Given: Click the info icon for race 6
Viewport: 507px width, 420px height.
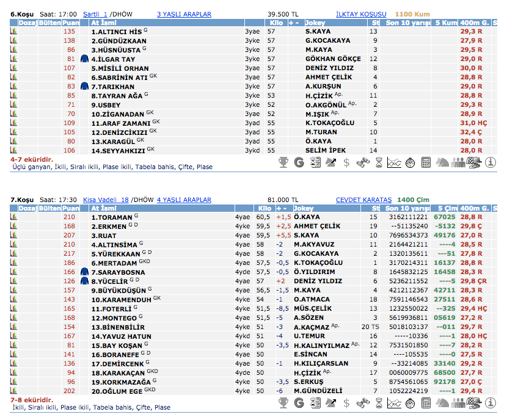Looking at the screenshot, I should (490, 162).
